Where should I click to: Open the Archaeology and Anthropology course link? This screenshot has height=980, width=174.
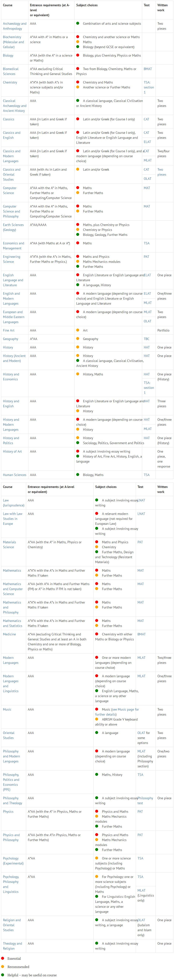coord(14,26)
